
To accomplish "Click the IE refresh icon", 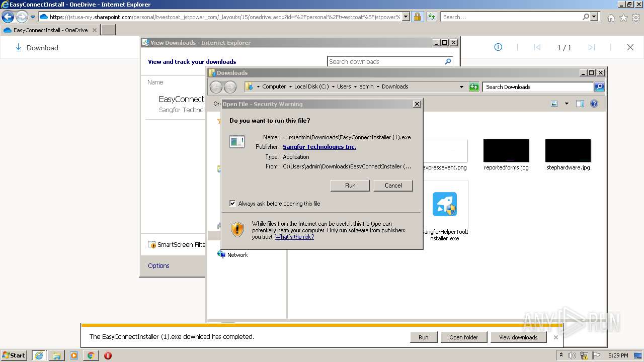I will click(431, 17).
